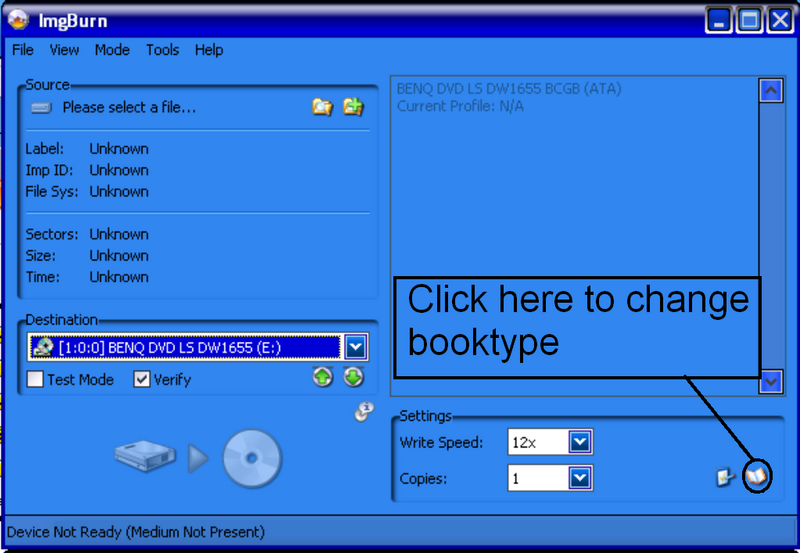The width and height of the screenshot is (800, 553).
Task: Open the change booktype book icon
Action: (756, 477)
